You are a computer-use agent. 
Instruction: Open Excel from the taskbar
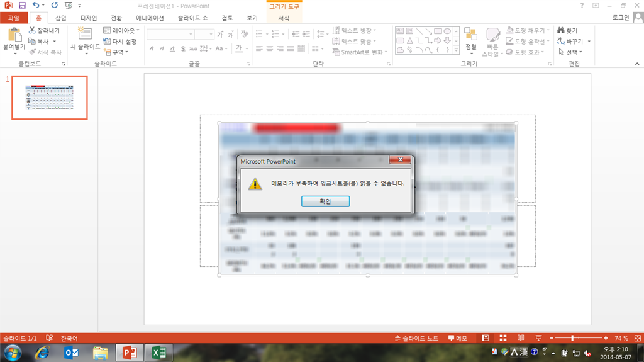pyautogui.click(x=159, y=353)
